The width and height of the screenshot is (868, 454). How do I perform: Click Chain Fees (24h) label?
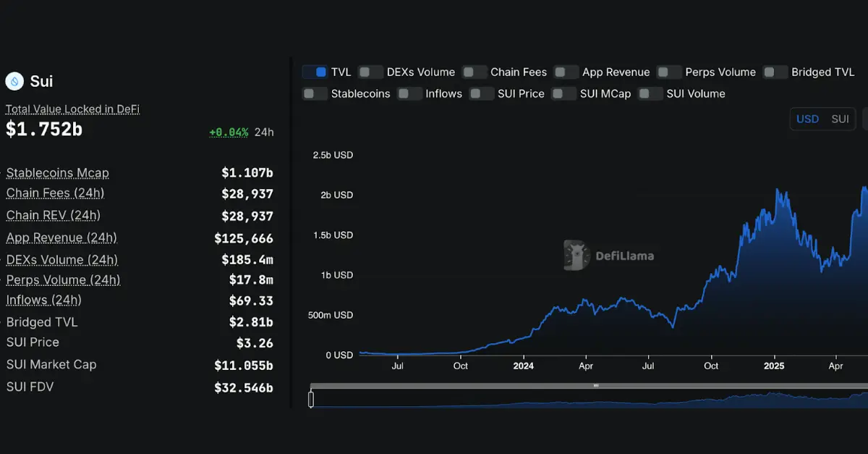click(55, 193)
